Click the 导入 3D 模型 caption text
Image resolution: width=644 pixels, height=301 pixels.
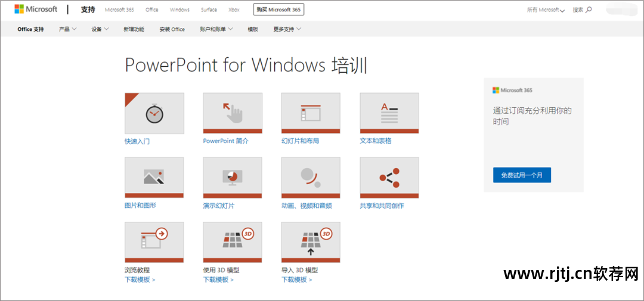pos(299,270)
